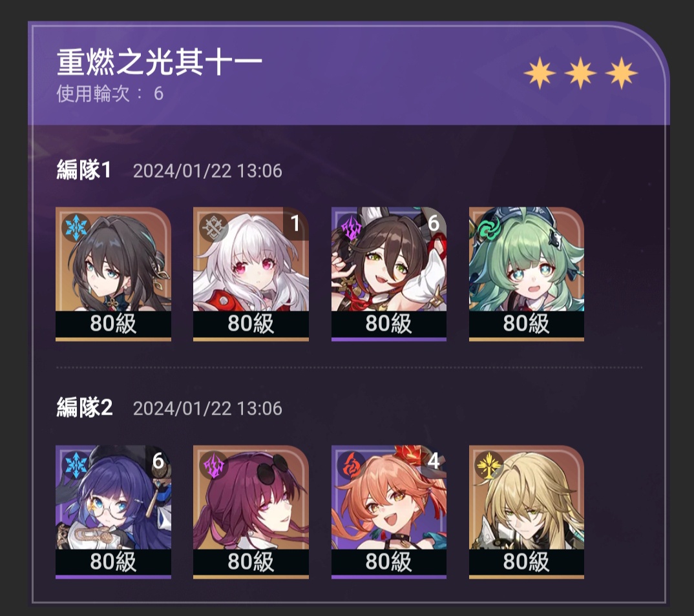Click the three gold stars rating
Screen dimensions: 694x616
point(581,73)
